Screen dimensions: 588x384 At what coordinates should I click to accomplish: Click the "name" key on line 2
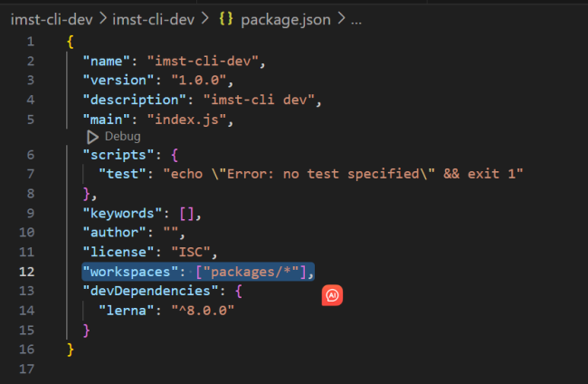click(106, 61)
